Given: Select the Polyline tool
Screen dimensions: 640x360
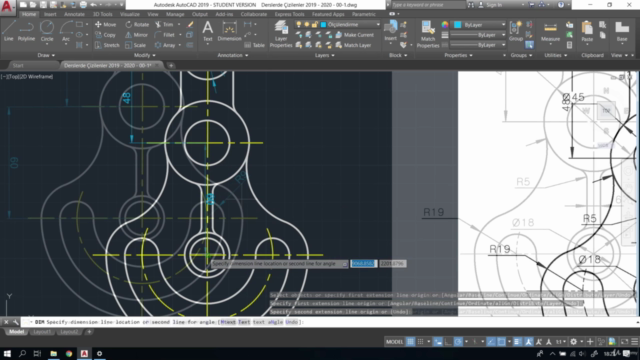Looking at the screenshot, I should click(x=26, y=31).
